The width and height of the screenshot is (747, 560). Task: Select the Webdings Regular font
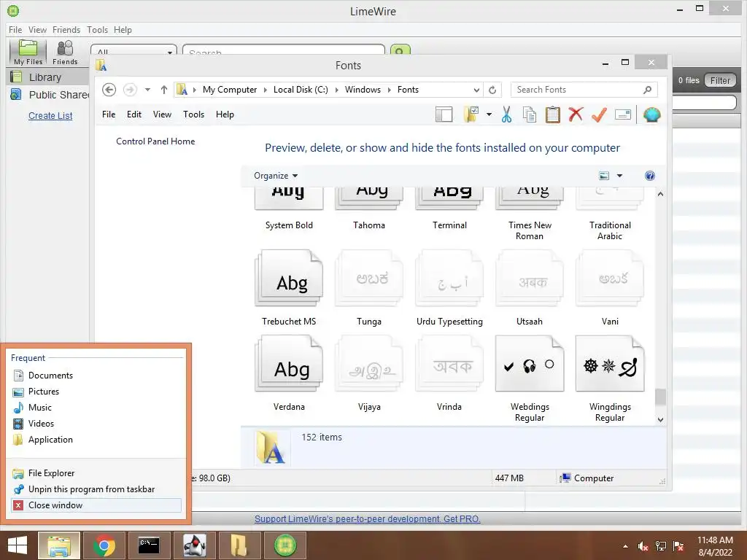530,379
